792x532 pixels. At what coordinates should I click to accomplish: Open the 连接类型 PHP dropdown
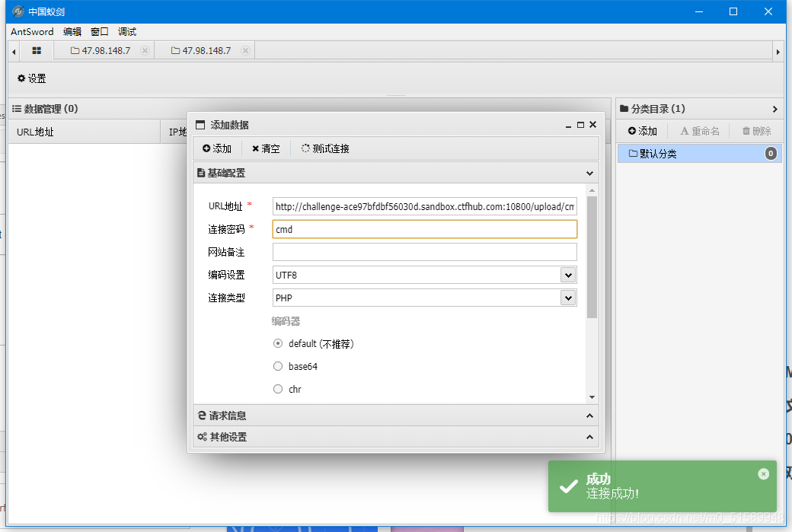coord(568,298)
